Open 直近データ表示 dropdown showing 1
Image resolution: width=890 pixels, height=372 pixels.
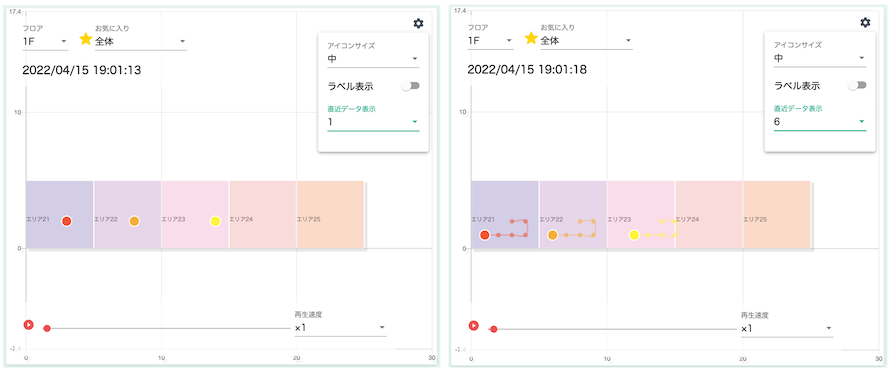point(373,122)
